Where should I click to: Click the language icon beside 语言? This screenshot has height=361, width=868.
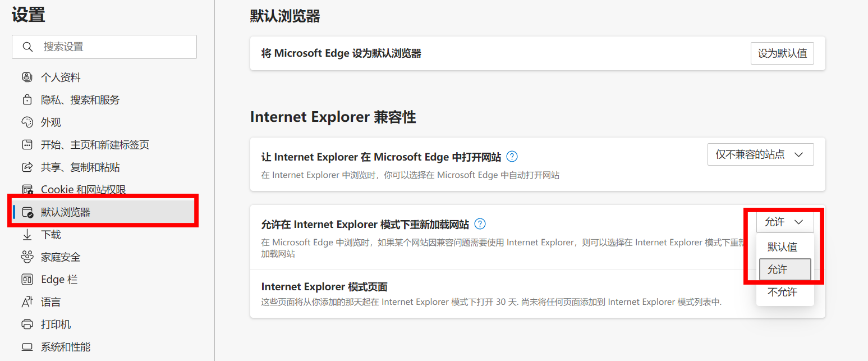(x=27, y=301)
